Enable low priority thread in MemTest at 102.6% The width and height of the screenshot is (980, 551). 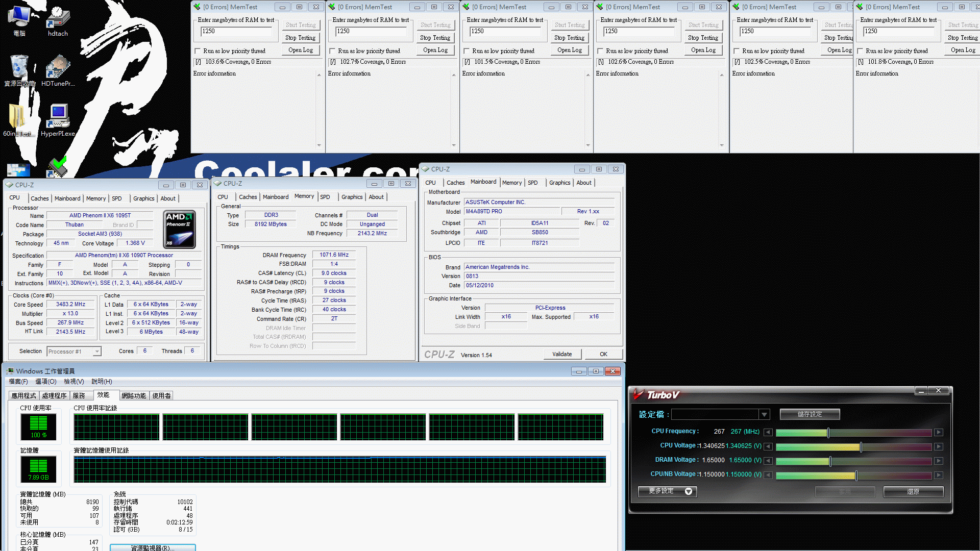tap(600, 51)
